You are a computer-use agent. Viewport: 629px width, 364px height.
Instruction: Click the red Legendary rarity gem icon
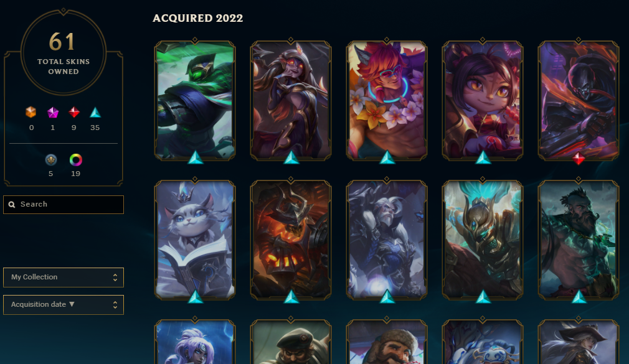[x=74, y=112]
